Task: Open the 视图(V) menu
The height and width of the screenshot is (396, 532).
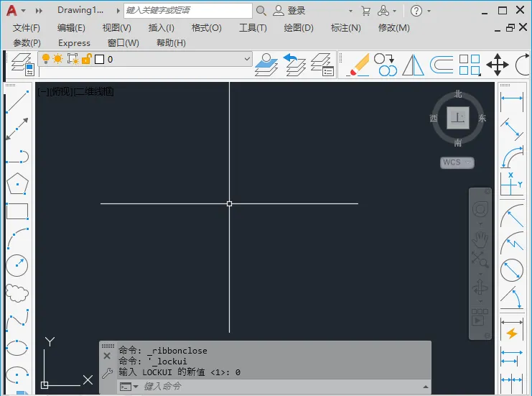Action: [117, 28]
